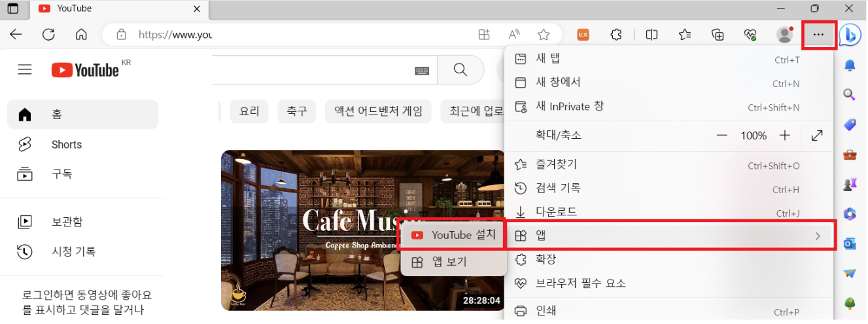The height and width of the screenshot is (324, 868).
Task: Select 홈 in YouTube sidebar
Action: click(82, 115)
